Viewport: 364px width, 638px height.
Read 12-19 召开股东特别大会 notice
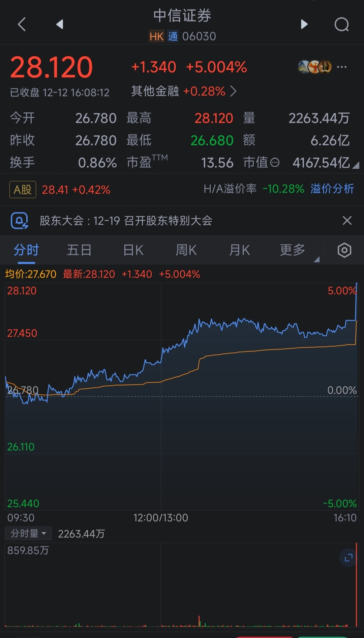153,221
